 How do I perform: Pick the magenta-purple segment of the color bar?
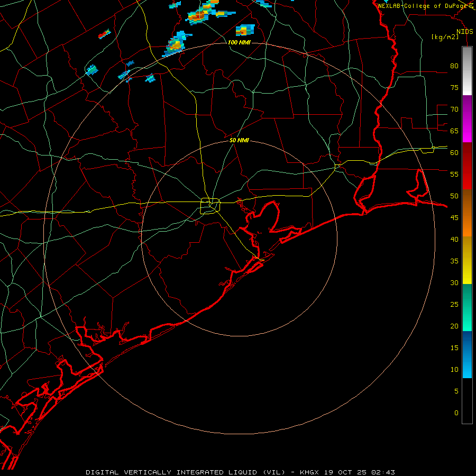(x=467, y=118)
